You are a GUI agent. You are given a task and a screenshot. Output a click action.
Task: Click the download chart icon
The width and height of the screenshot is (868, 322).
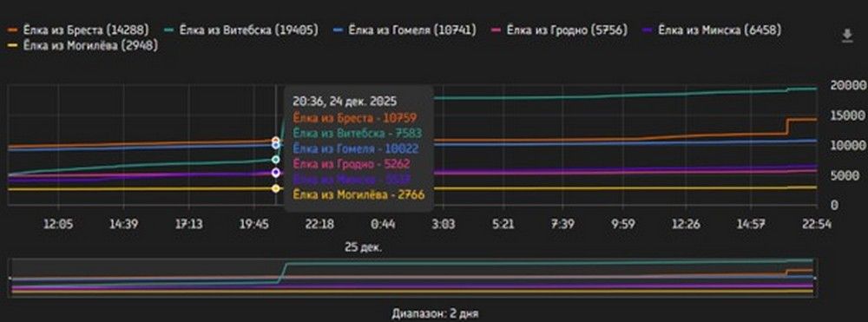tap(846, 36)
